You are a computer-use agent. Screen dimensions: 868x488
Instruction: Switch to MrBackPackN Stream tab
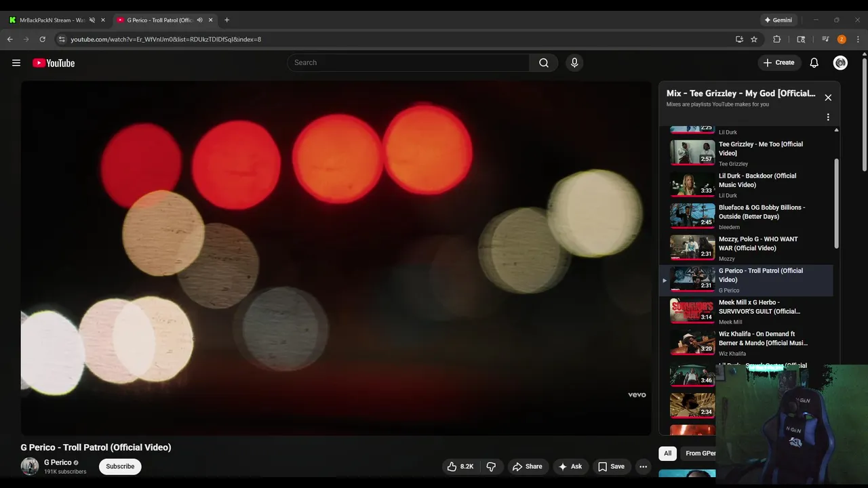coord(52,20)
